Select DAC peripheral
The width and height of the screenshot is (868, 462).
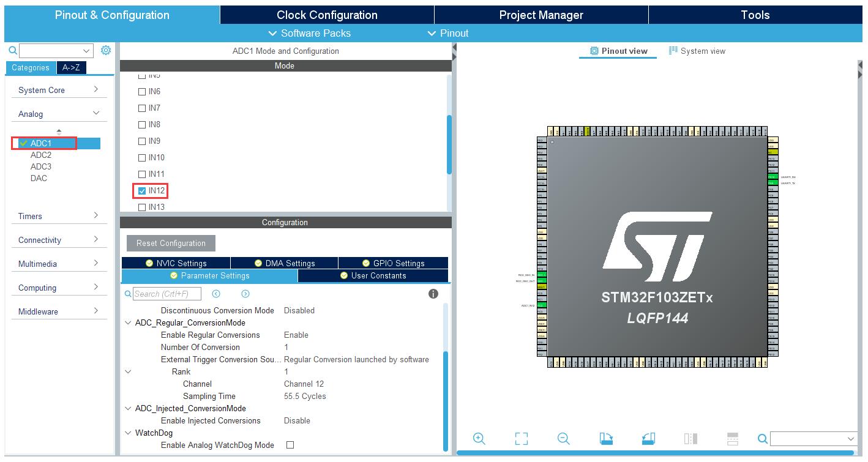click(39, 178)
